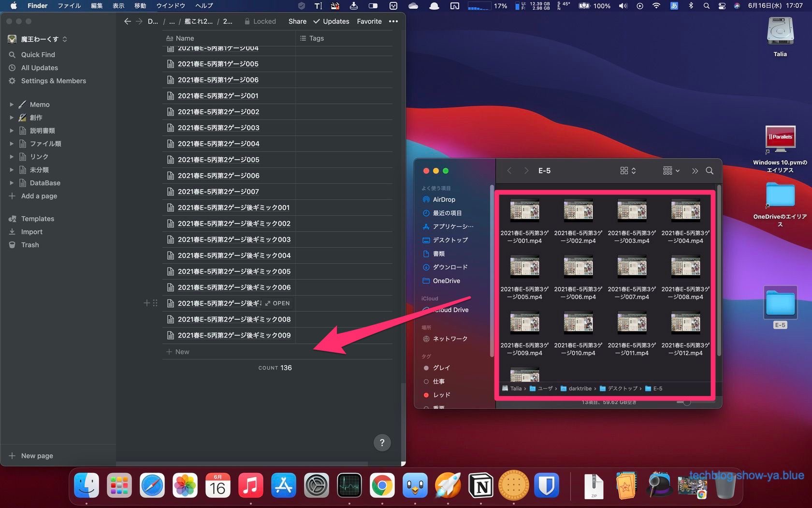Open Control Center in menu bar
The width and height of the screenshot is (812, 508).
click(722, 6)
